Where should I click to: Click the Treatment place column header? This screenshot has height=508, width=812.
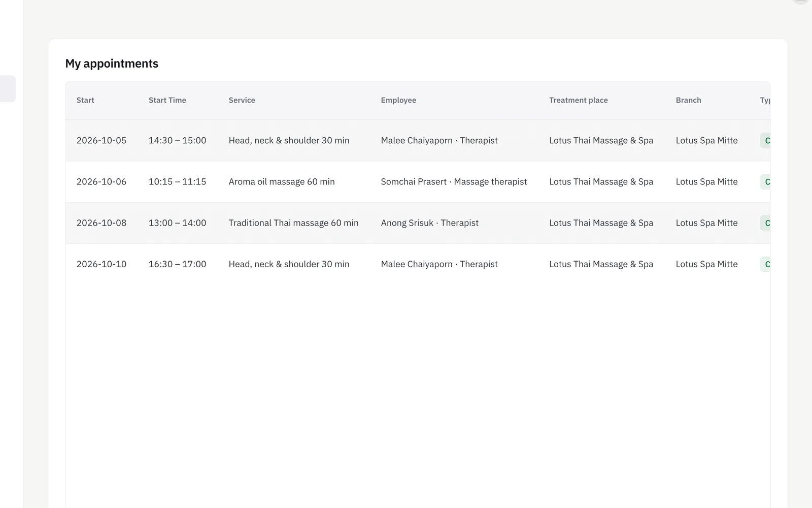point(579,100)
